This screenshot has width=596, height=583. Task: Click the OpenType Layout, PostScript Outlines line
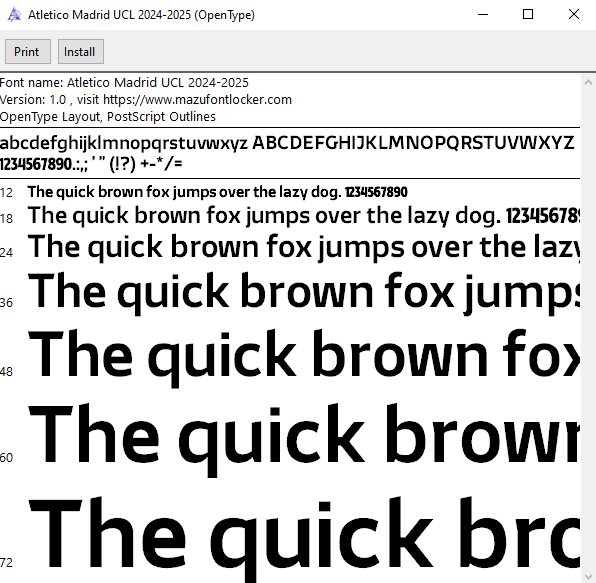pos(108,117)
